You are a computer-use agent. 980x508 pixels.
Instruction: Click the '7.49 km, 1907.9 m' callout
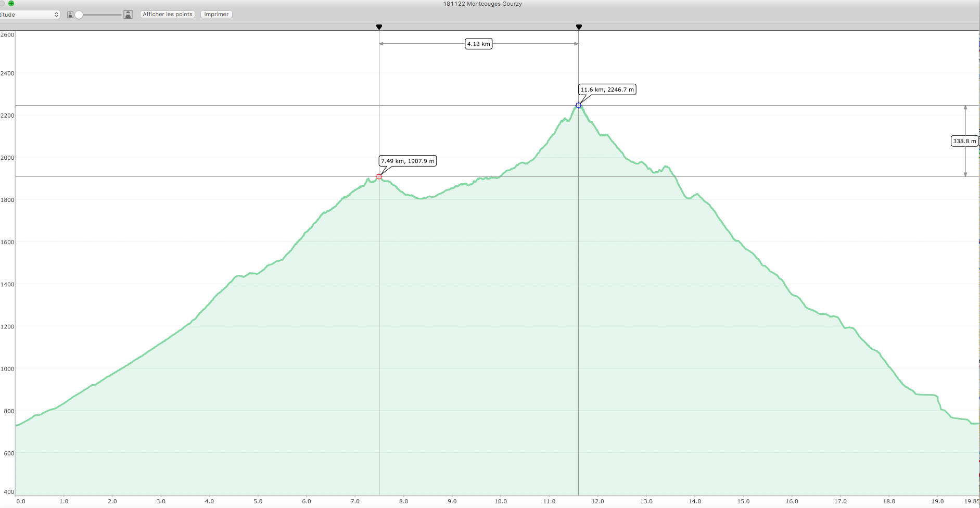coord(408,161)
